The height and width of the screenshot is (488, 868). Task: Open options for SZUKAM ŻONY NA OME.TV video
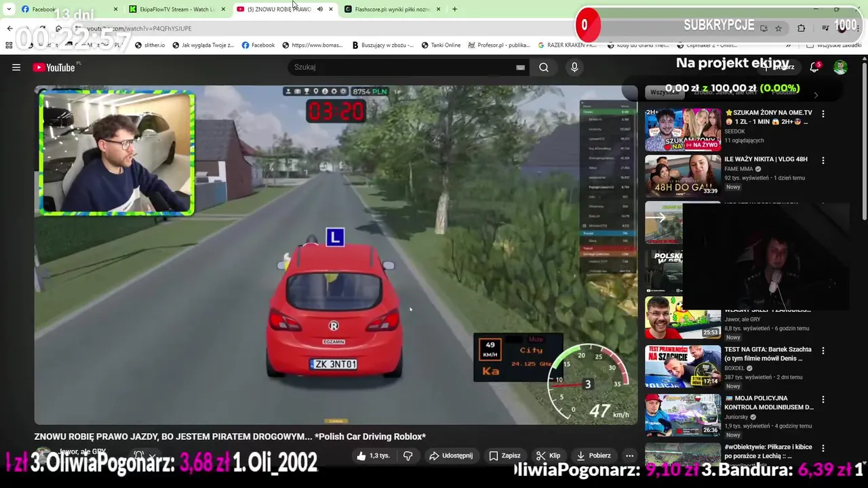823,114
